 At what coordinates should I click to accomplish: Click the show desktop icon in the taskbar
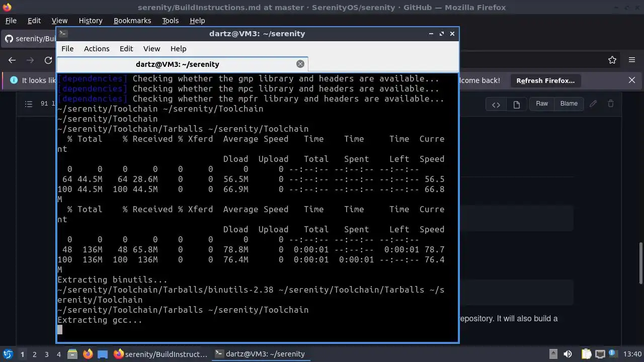pyautogui.click(x=103, y=354)
